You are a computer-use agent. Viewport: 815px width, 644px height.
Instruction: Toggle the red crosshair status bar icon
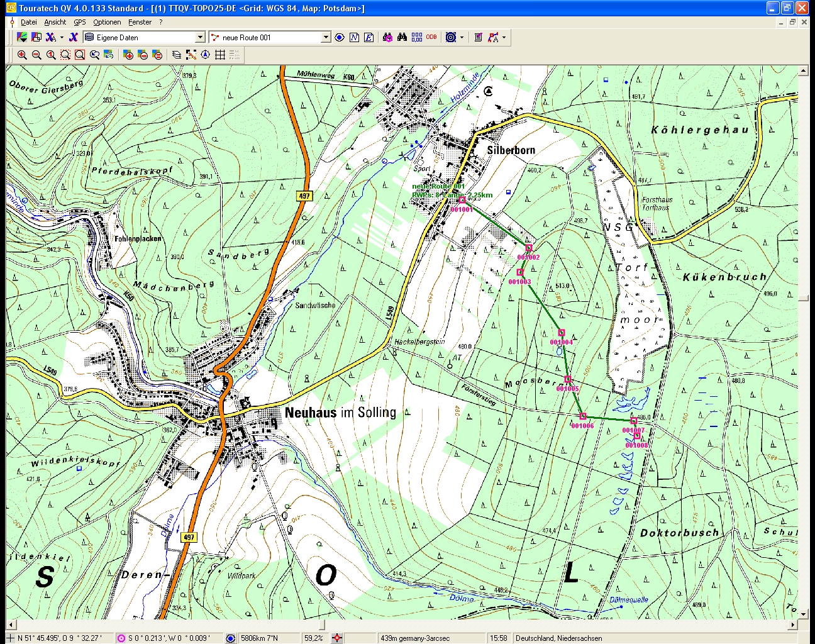337,638
